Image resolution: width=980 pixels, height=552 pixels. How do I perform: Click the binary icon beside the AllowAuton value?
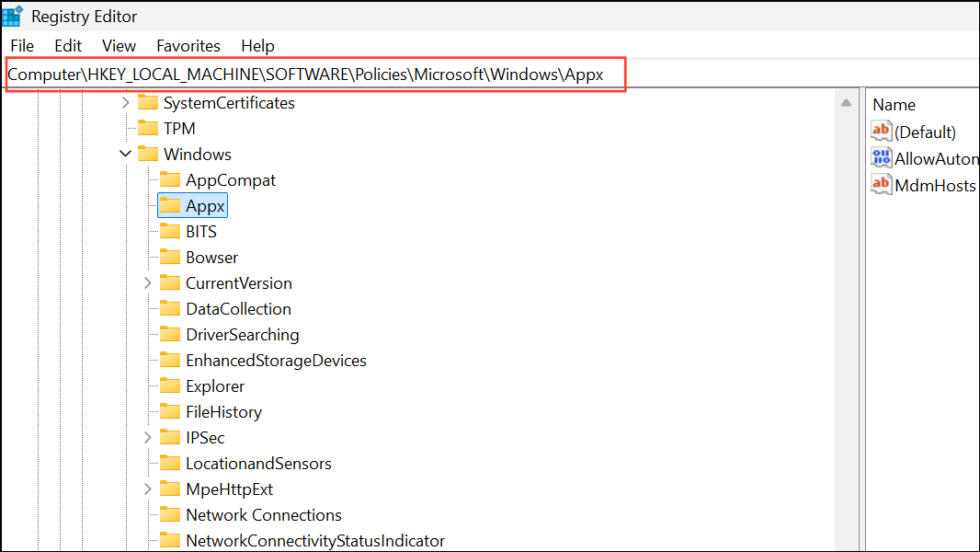[x=882, y=158]
